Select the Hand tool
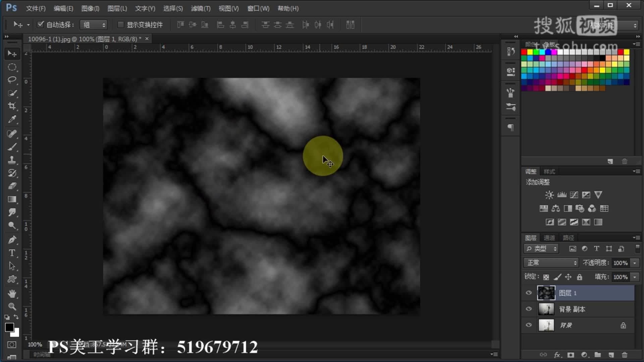The image size is (644, 362). 12,294
